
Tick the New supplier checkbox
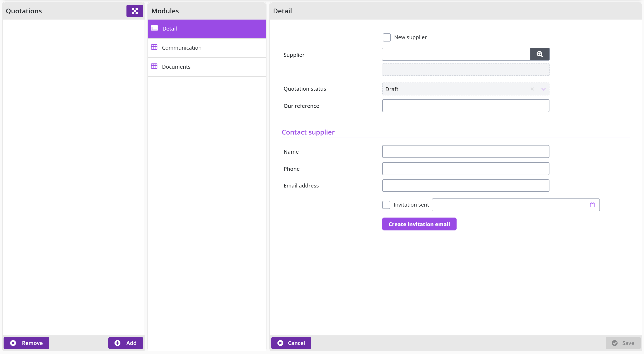pyautogui.click(x=387, y=37)
